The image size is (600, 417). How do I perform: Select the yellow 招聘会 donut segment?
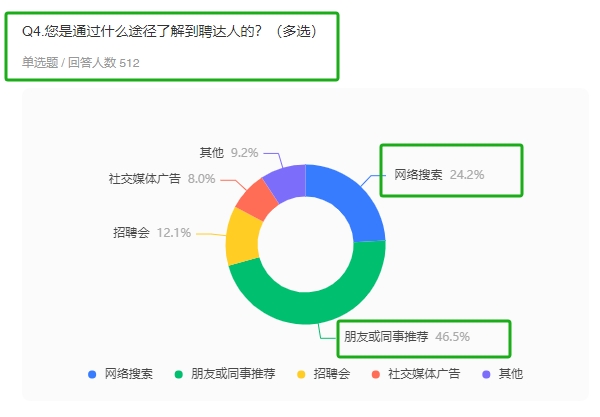(242, 236)
